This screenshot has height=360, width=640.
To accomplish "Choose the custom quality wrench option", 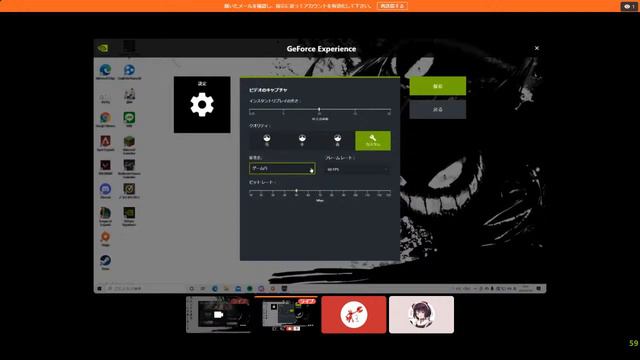I will [373, 140].
